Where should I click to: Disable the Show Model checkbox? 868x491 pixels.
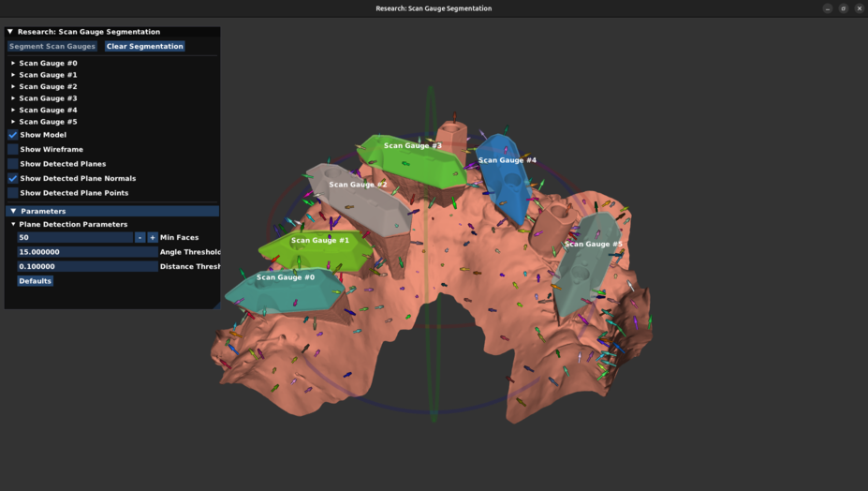pos(13,135)
